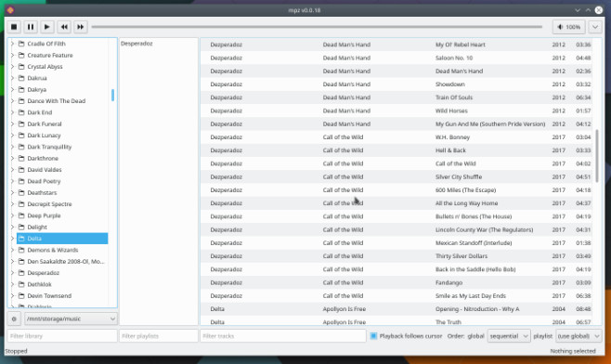Screen dimensions: 611x364
Task: Expand the Dark Funeral folder
Action: 12,123
